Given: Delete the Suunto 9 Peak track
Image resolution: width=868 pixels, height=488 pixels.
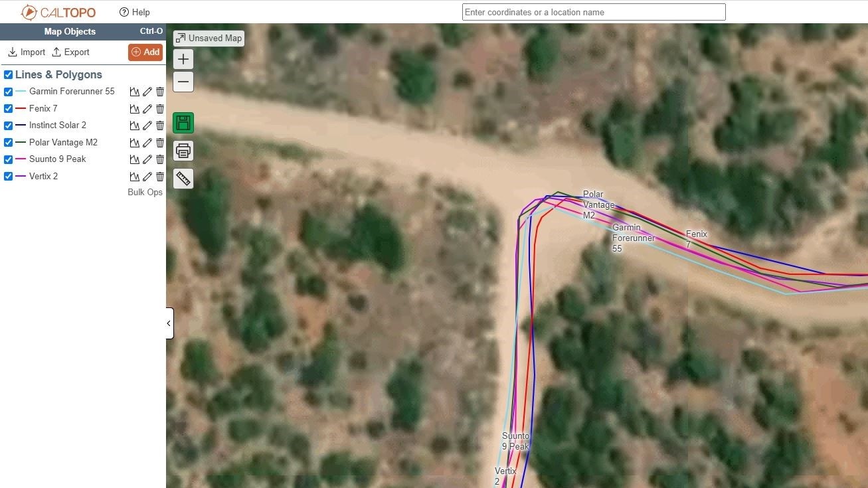Looking at the screenshot, I should click(x=160, y=159).
